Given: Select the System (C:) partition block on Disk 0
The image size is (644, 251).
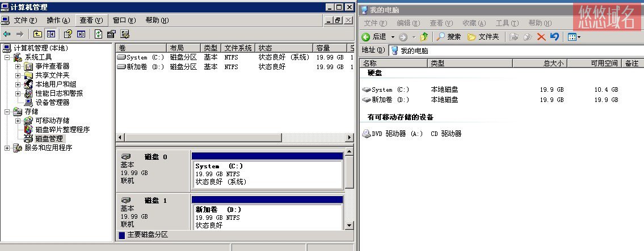Looking at the screenshot, I should 267,171.
